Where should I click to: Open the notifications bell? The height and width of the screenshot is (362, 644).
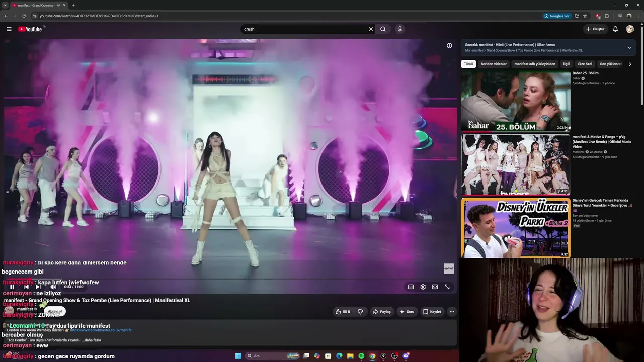click(615, 29)
